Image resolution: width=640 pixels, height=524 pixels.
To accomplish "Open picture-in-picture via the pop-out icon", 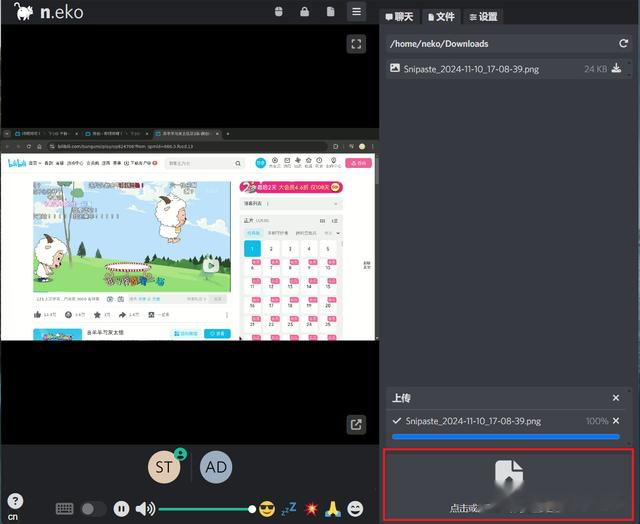I will (x=356, y=424).
